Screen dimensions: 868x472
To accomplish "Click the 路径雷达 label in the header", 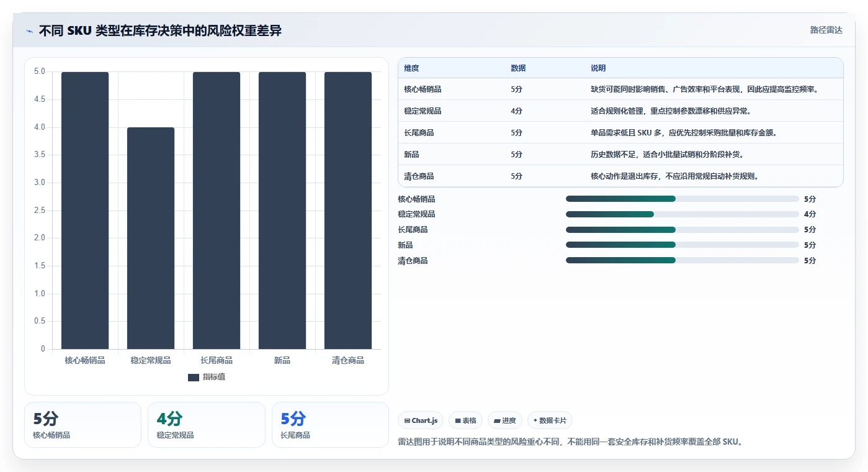I will coord(826,30).
